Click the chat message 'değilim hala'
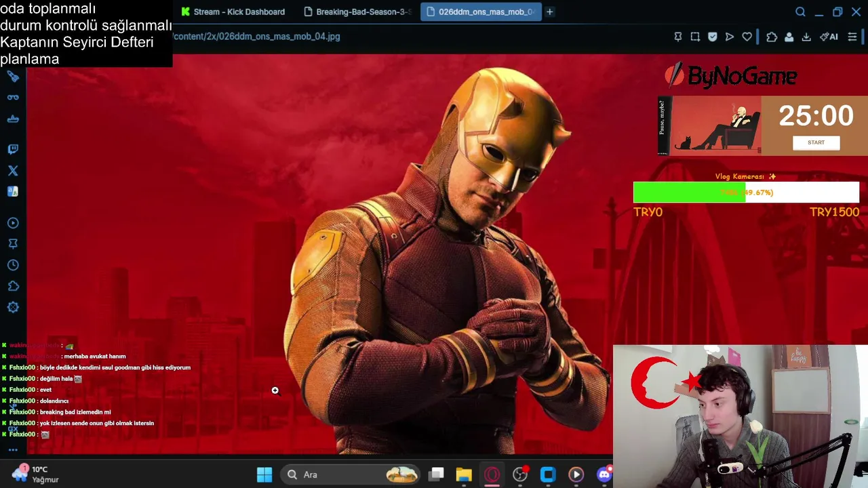 click(x=56, y=379)
